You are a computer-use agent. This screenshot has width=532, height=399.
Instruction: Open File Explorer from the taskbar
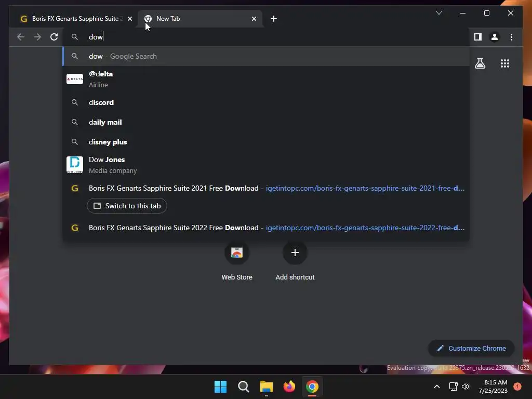267,387
